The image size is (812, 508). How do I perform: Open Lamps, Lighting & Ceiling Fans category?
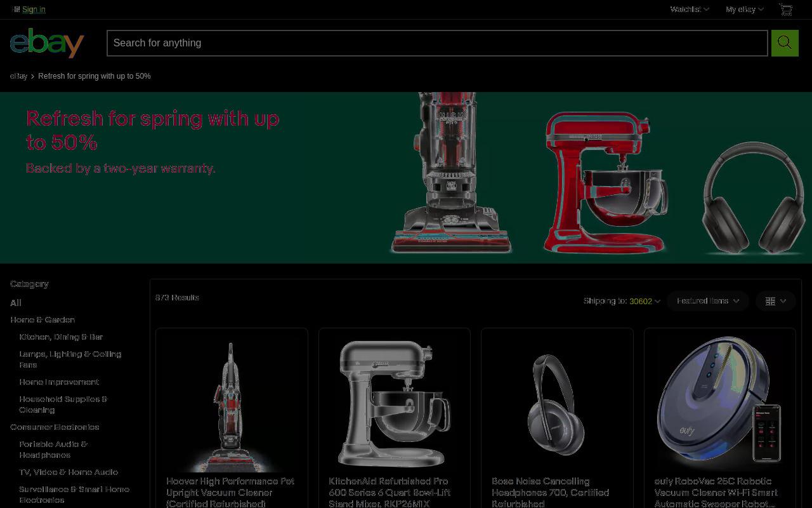(x=70, y=359)
